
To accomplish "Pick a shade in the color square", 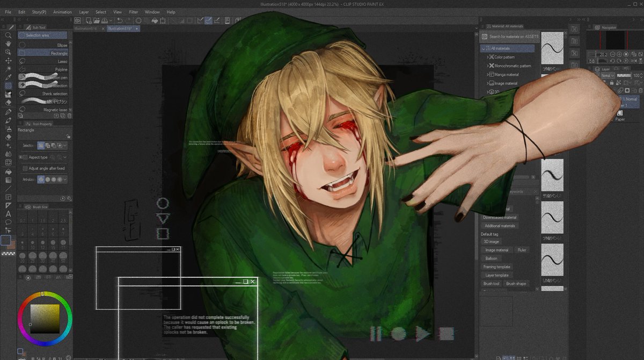I will pyautogui.click(x=45, y=319).
